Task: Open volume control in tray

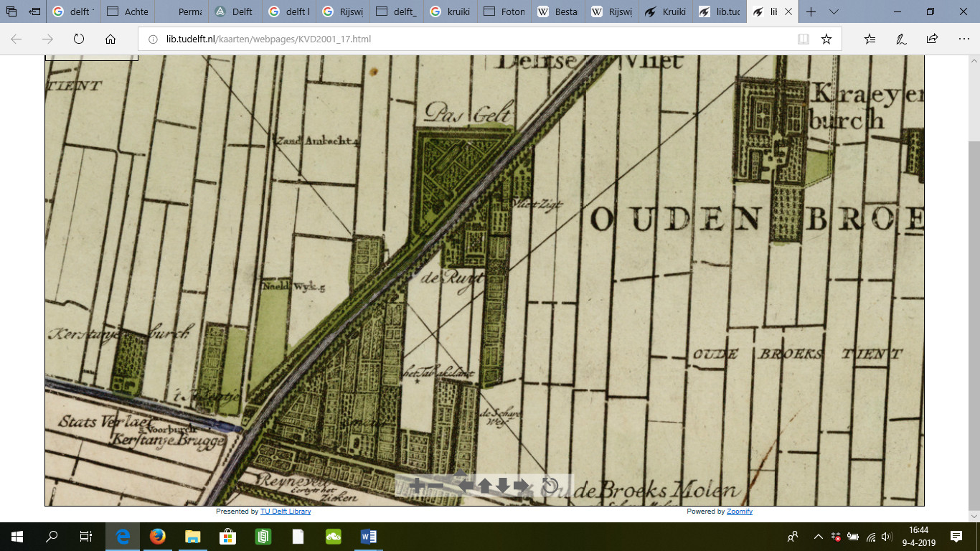Action: tap(888, 537)
